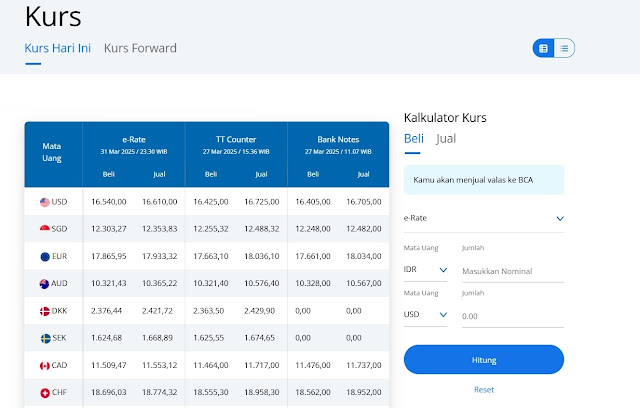Select the Beli calculator tab
This screenshot has height=408, width=640.
coord(414,139)
